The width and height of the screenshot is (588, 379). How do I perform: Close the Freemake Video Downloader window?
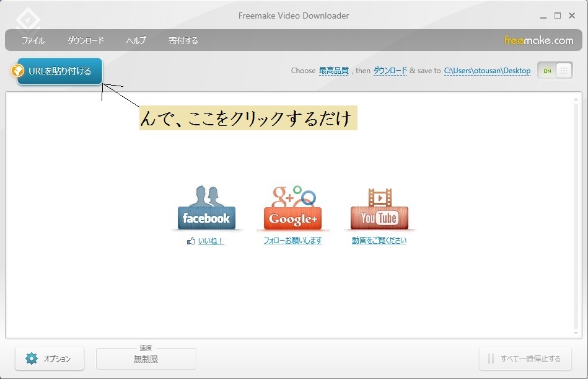[x=572, y=16]
